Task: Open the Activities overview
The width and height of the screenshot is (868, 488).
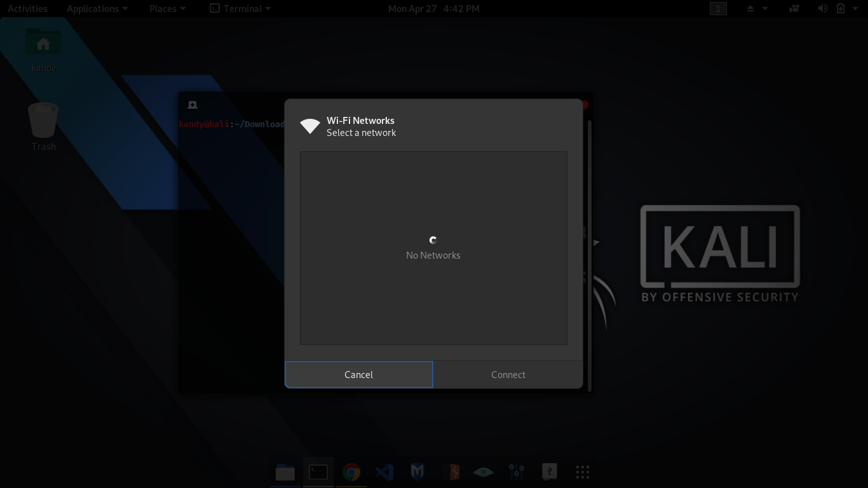Action: 27,8
